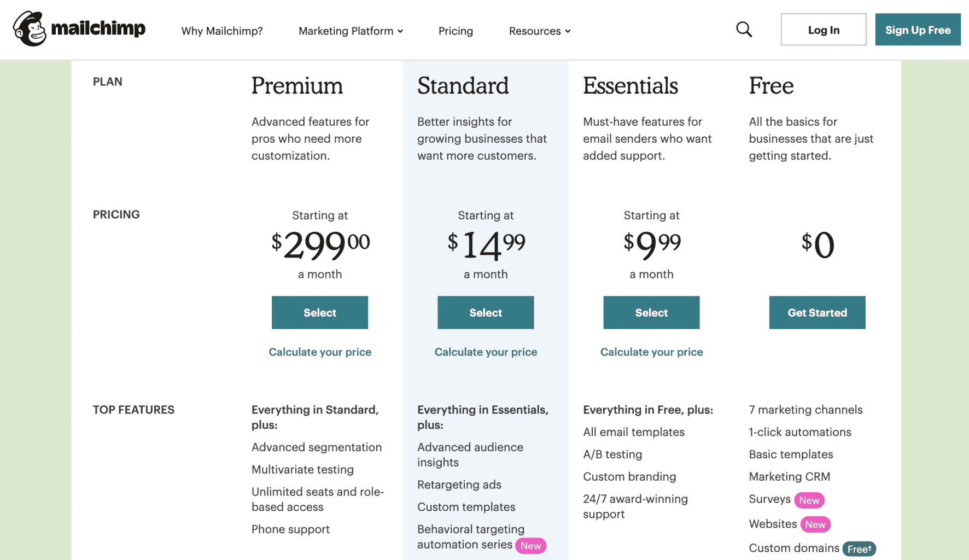
Task: Open the Why Mailchimp? menu item
Action: click(222, 31)
